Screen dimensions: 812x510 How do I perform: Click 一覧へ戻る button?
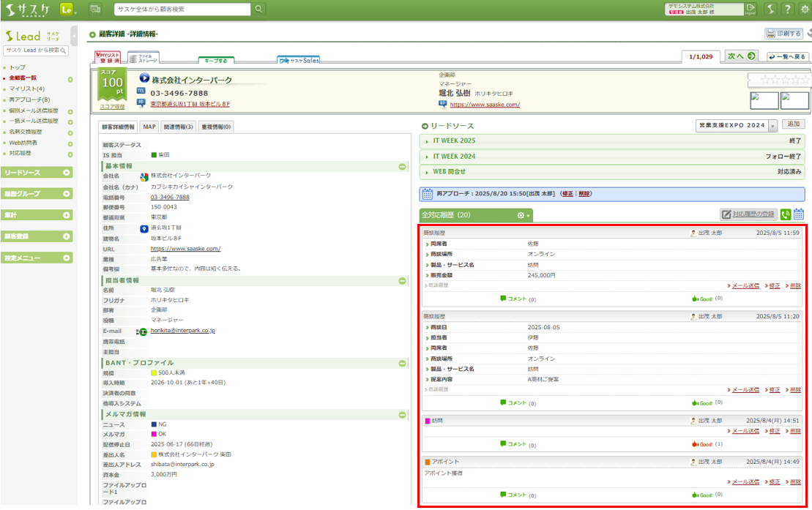click(787, 56)
